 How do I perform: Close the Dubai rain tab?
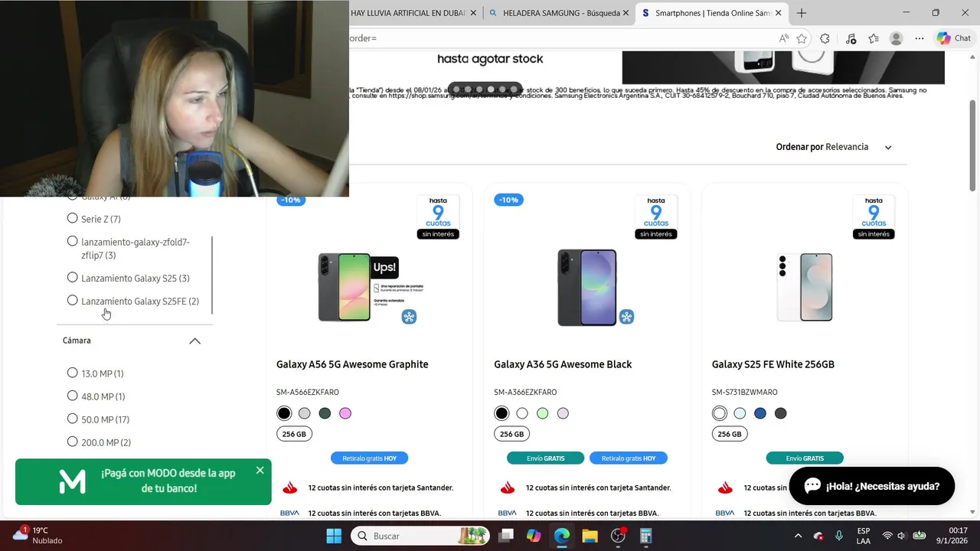pyautogui.click(x=473, y=13)
